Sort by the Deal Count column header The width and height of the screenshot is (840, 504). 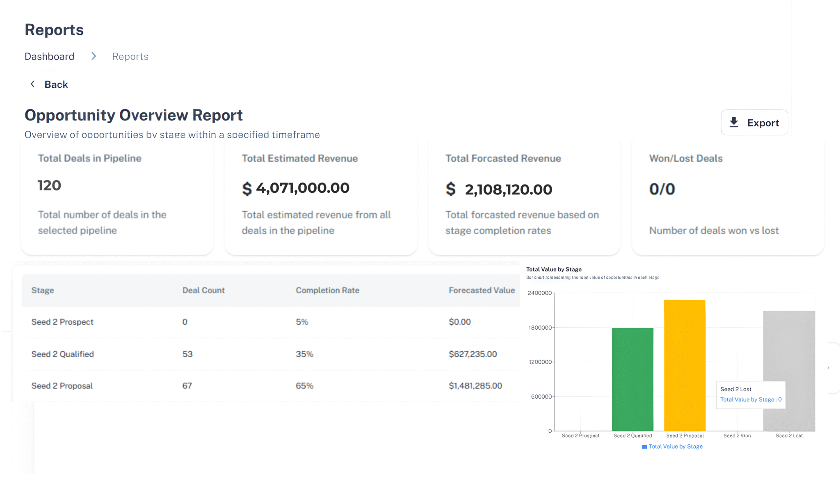[203, 290]
